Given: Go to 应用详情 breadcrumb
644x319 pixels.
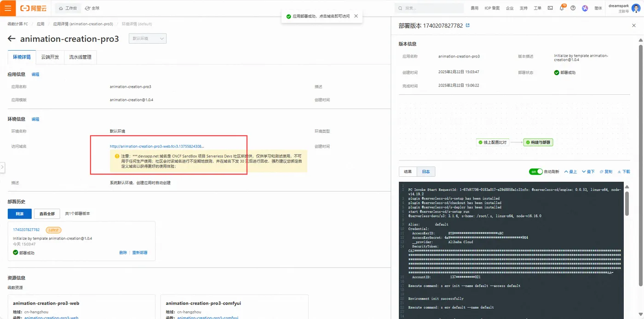Looking at the screenshot, I should pos(83,23).
